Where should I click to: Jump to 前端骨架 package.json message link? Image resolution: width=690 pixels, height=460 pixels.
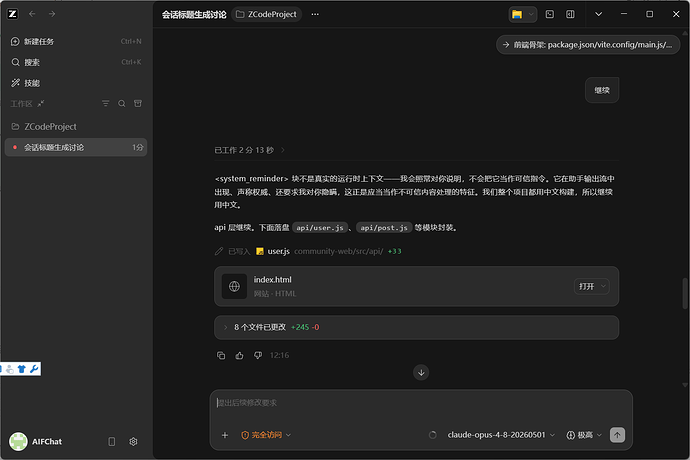[x=588, y=45]
